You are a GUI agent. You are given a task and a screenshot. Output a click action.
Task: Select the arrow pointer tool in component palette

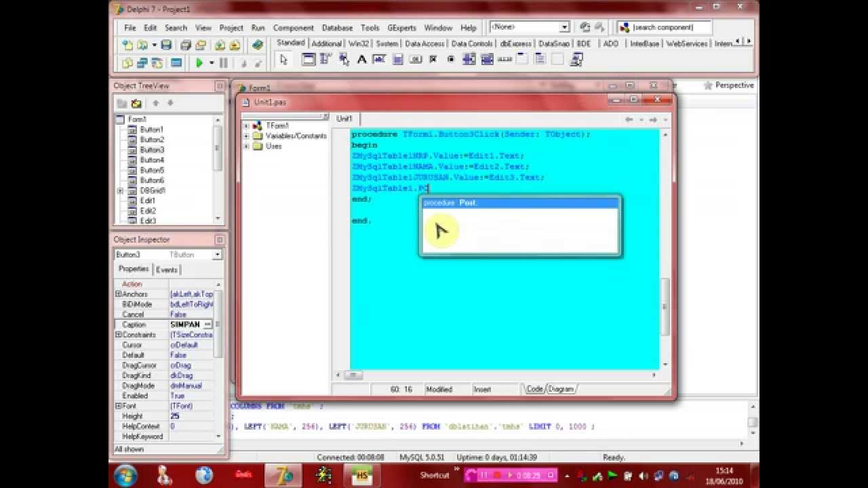(283, 60)
